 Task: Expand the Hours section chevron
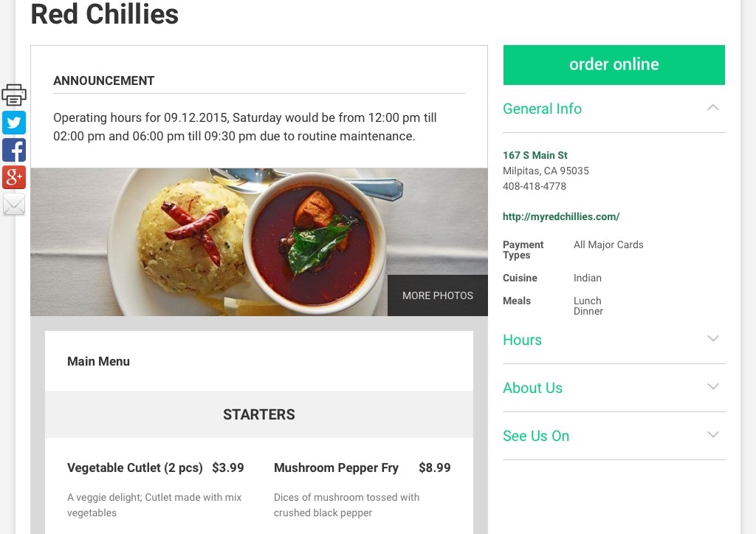coord(712,339)
